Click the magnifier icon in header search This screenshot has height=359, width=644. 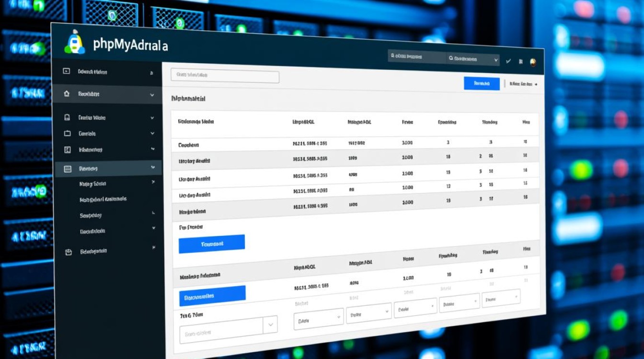[451, 58]
